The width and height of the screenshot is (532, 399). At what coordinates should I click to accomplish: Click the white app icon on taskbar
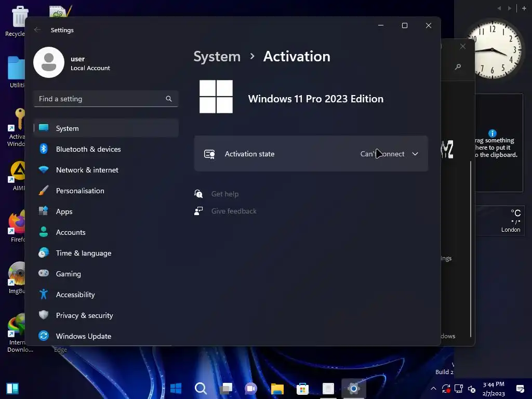[x=328, y=388]
